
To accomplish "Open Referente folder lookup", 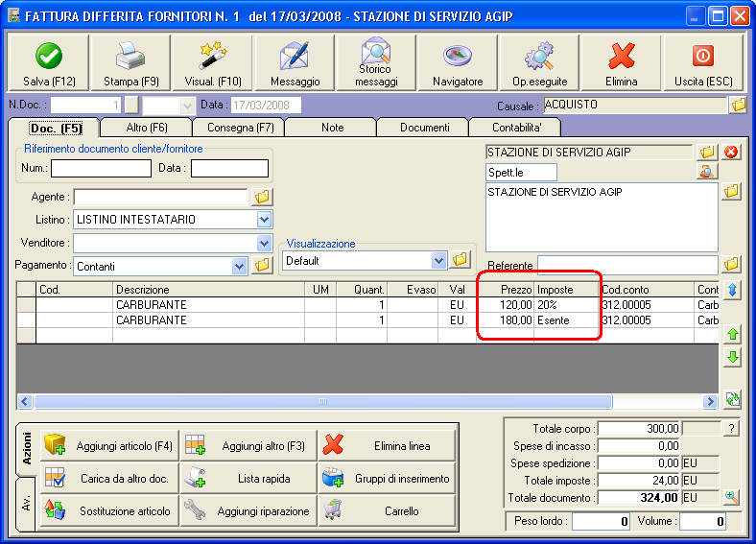I will [731, 264].
